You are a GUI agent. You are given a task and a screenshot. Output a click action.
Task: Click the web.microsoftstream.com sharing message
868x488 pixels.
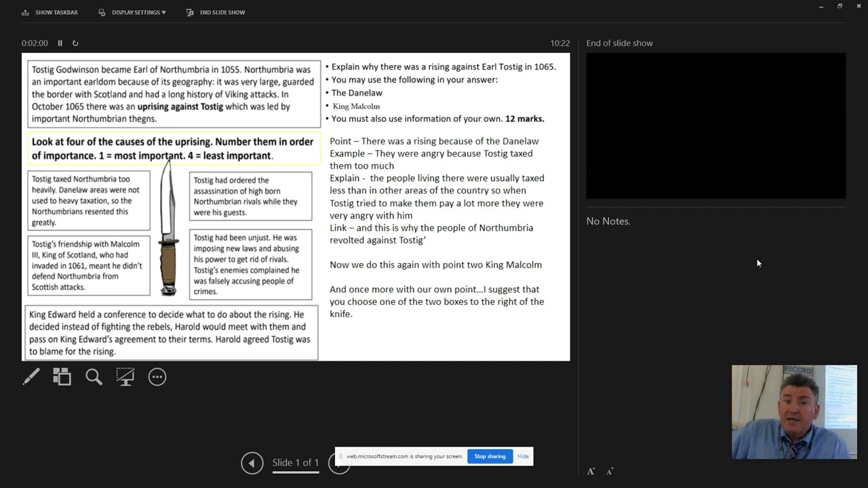[404, 456]
